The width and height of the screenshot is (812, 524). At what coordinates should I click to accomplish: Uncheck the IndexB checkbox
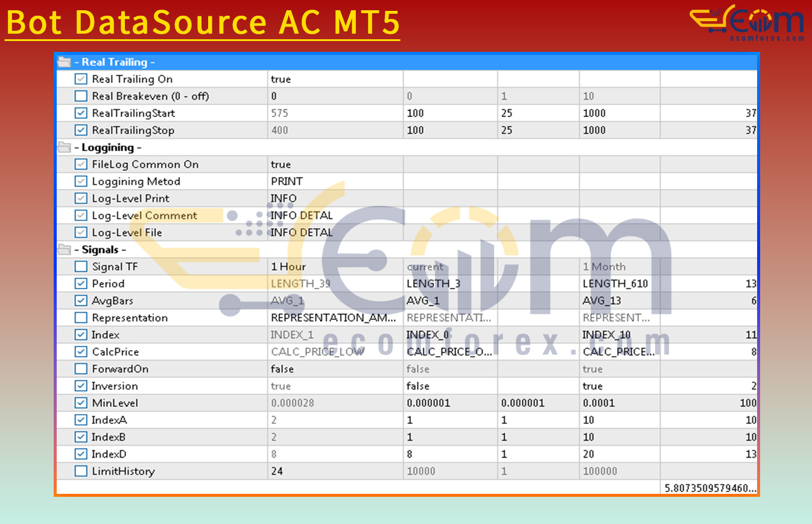pos(81,436)
